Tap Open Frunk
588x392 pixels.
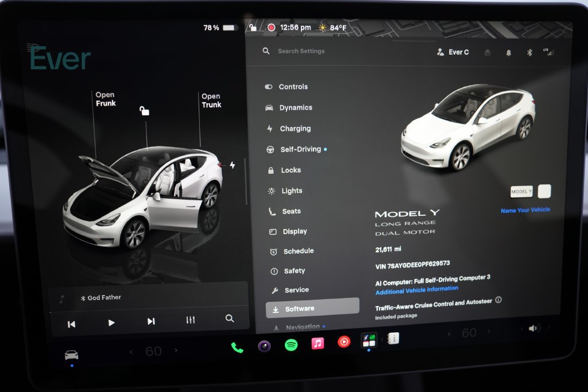click(x=106, y=99)
